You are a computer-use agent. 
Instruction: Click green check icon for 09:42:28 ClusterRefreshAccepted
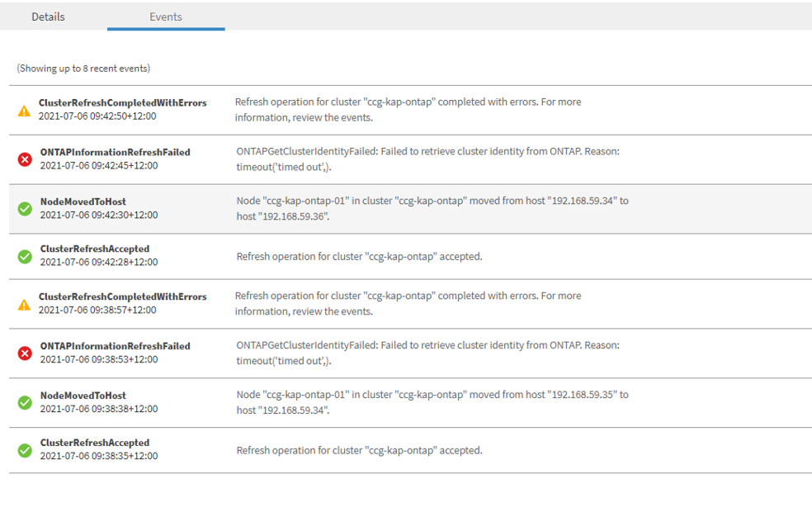pos(25,256)
